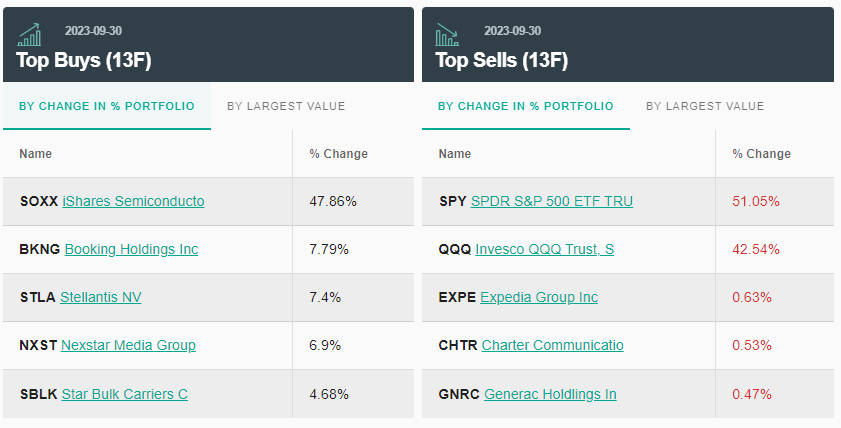Image resolution: width=841 pixels, height=428 pixels.
Task: Click the Top Buys rising chart icon
Action: (29, 35)
